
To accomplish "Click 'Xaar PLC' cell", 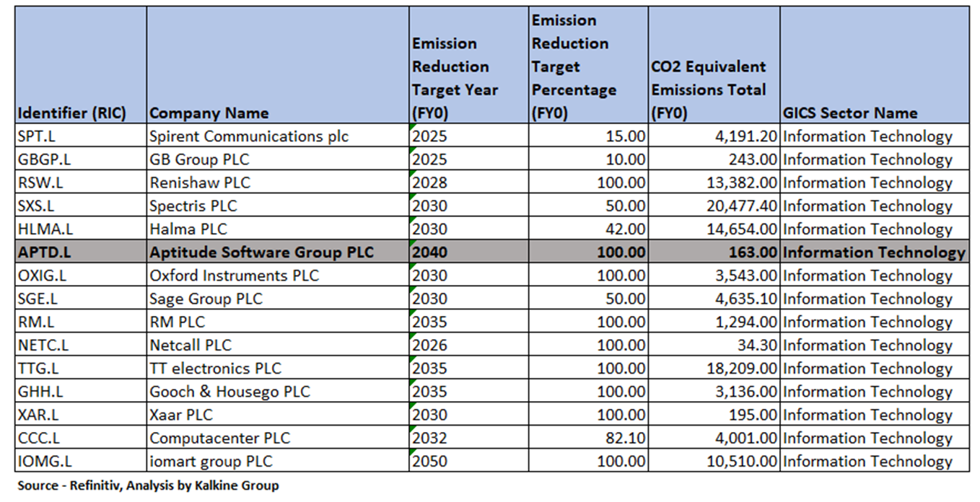I will [x=278, y=415].
